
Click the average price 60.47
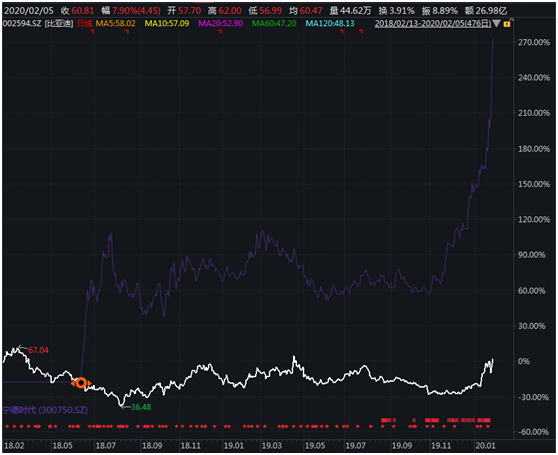pos(311,11)
